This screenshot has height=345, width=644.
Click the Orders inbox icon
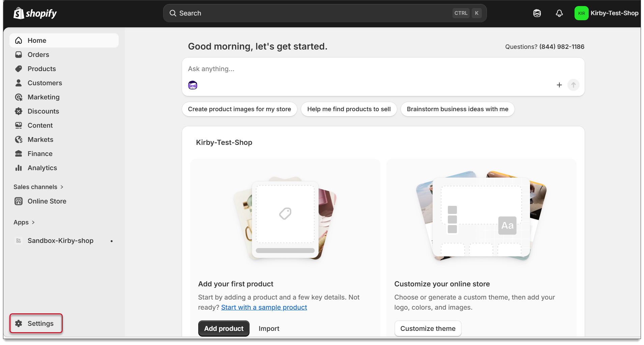pyautogui.click(x=19, y=55)
